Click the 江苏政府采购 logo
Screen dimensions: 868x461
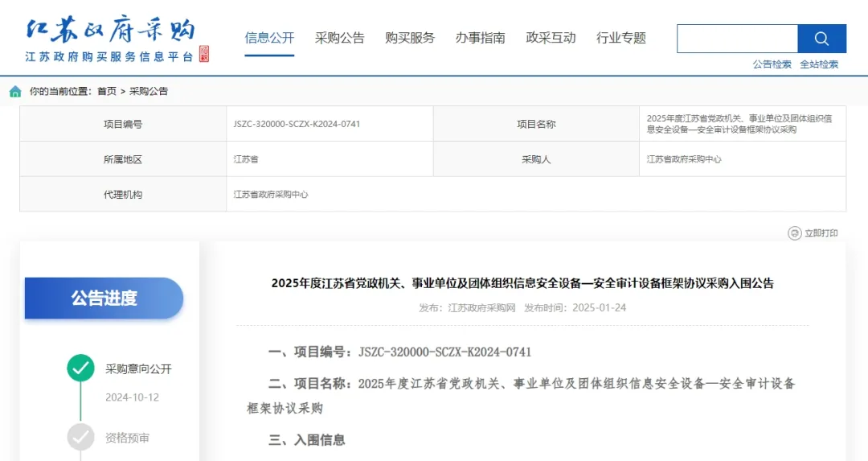[110, 31]
